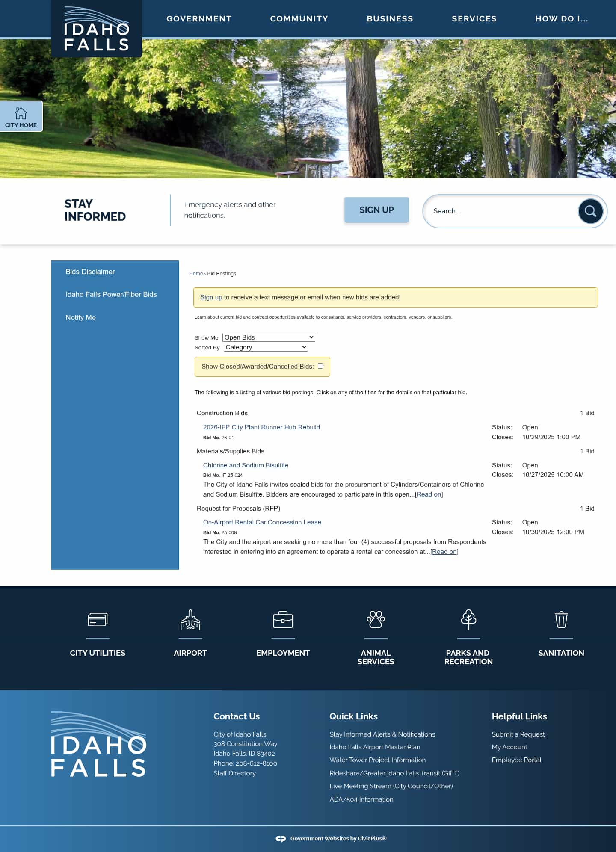
Task: Click the magnifying glass search button
Action: point(590,211)
